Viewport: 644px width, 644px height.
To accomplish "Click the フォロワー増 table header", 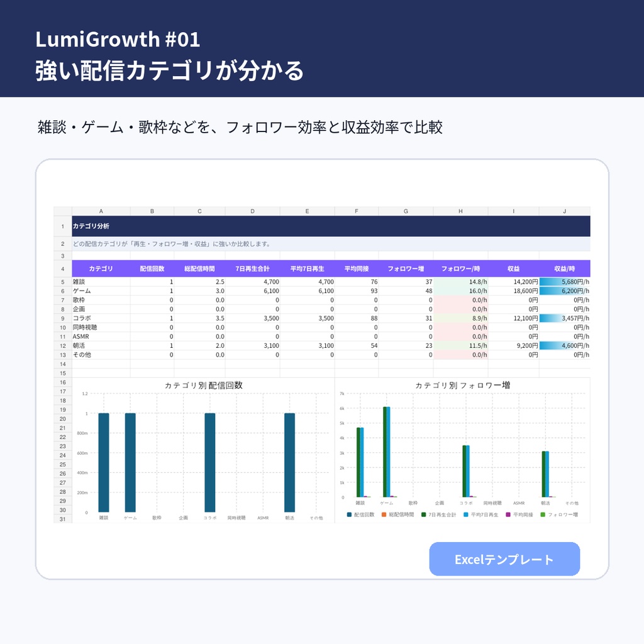I will click(406, 269).
